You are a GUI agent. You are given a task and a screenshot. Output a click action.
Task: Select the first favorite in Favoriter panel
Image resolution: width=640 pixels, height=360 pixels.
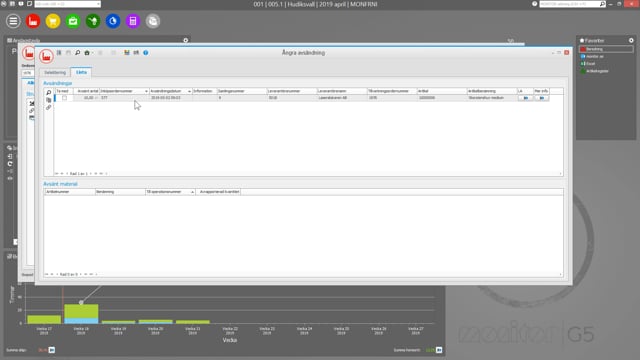(x=607, y=49)
